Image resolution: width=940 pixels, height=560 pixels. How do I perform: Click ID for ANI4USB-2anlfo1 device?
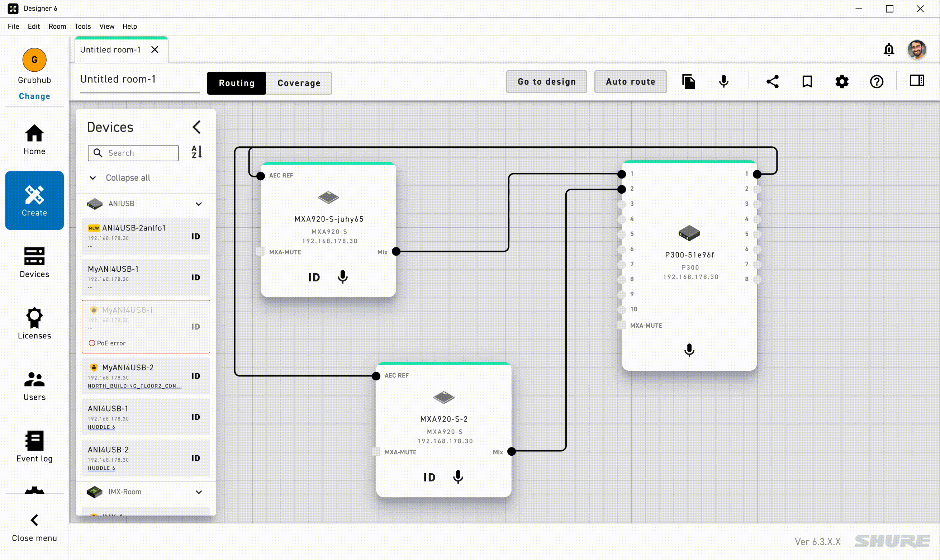[195, 236]
